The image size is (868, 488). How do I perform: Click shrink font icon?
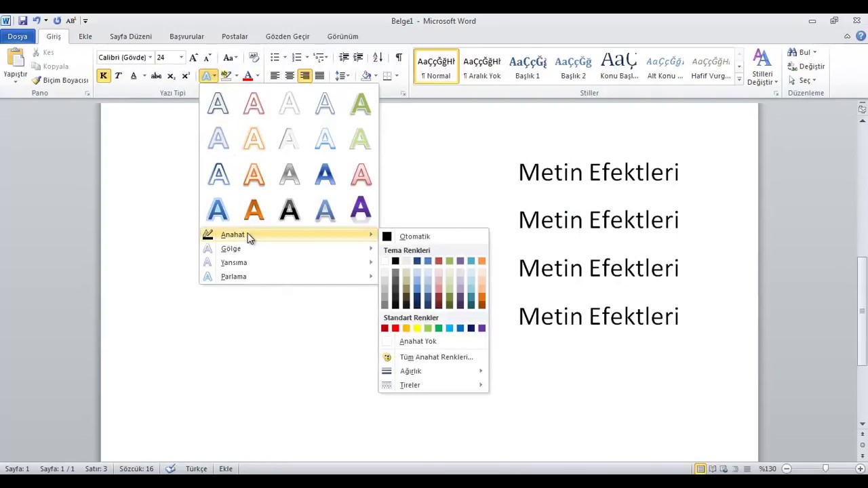[208, 58]
